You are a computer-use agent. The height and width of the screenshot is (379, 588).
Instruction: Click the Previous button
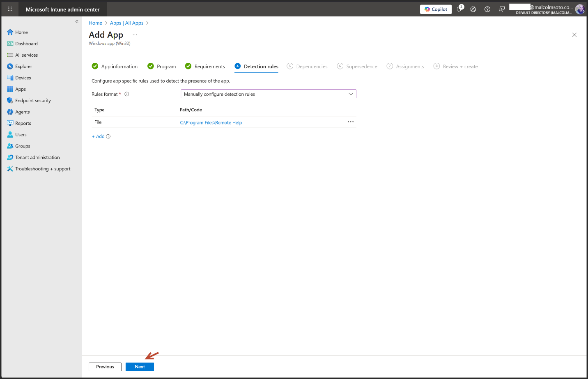105,367
